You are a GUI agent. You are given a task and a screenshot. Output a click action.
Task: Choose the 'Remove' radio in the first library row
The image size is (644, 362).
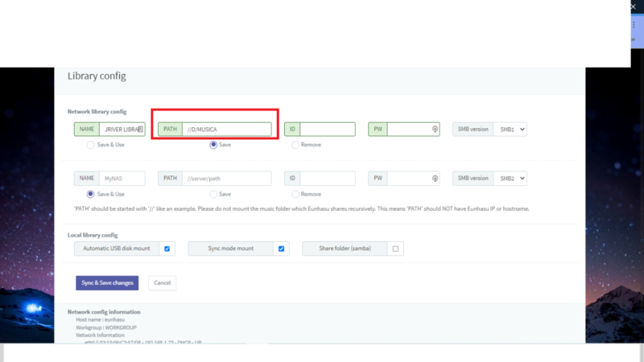click(x=295, y=145)
